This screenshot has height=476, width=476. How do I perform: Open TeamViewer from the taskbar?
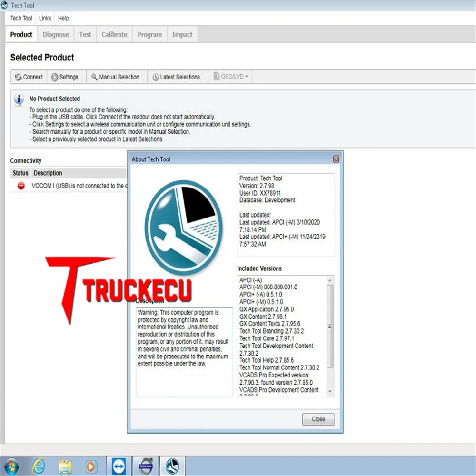coord(119,466)
